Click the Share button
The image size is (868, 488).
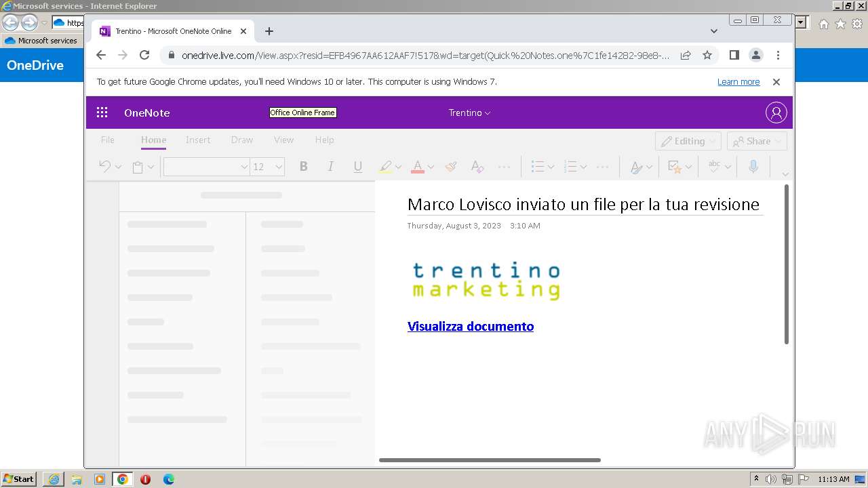click(x=757, y=141)
